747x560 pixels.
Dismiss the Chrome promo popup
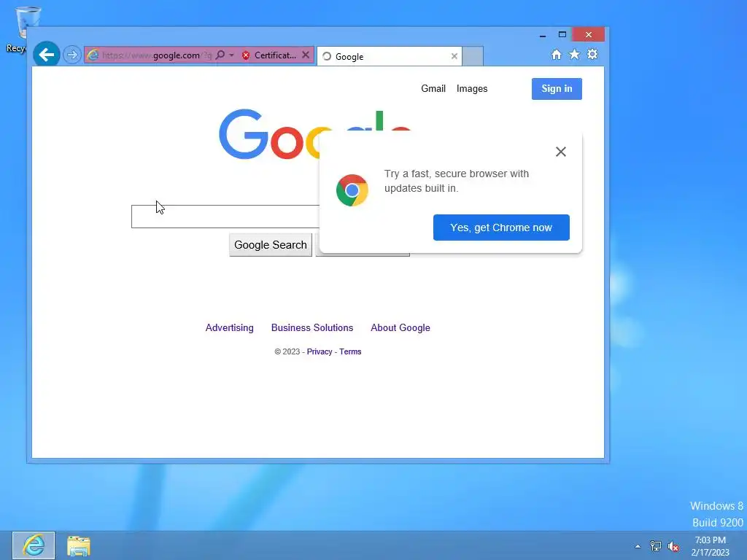coord(561,152)
